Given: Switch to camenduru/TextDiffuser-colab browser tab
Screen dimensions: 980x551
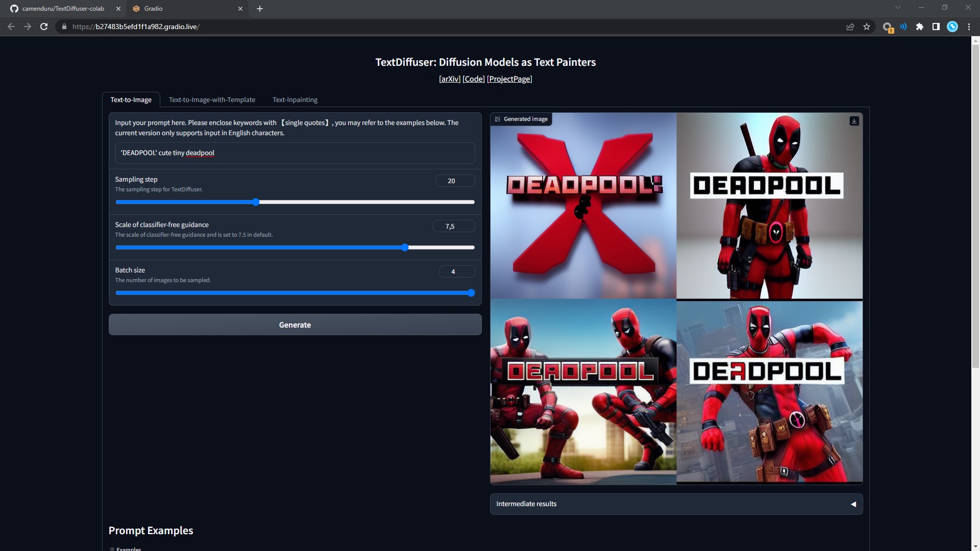Looking at the screenshot, I should click(63, 9).
